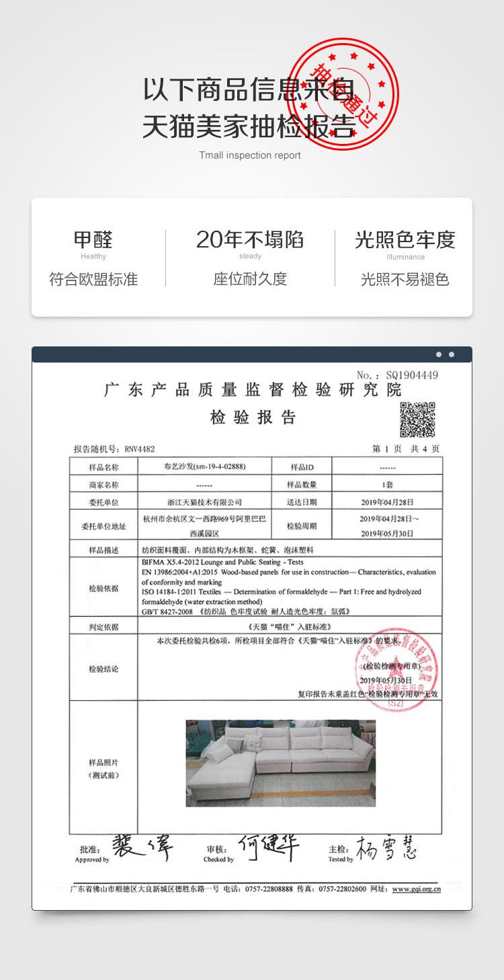This screenshot has width=504, height=980.
Task: Click the subtitle Tmall inspection report
Action: click(x=250, y=155)
